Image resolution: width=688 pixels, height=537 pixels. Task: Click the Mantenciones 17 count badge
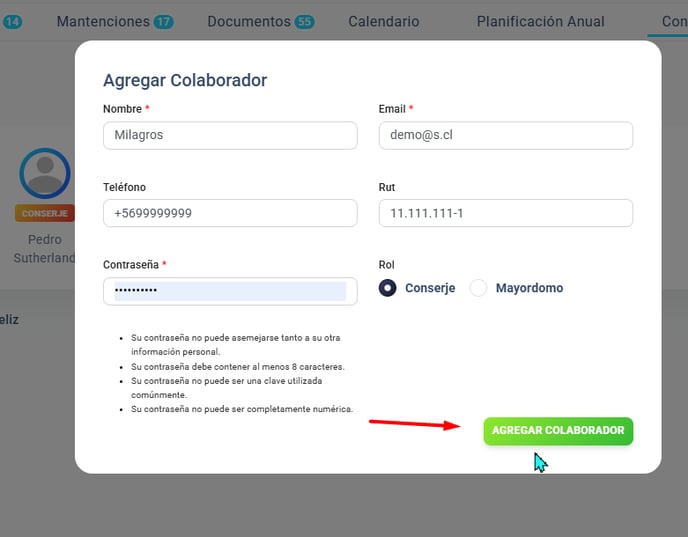(x=164, y=21)
